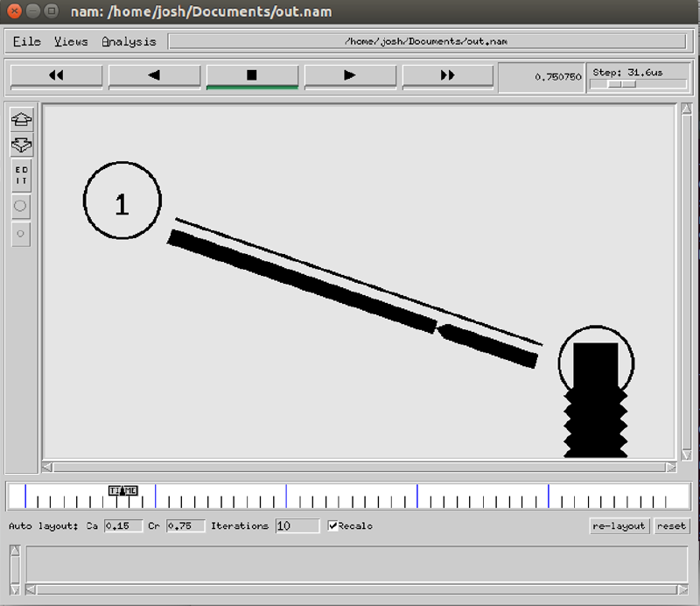Click the reset button

click(x=671, y=526)
